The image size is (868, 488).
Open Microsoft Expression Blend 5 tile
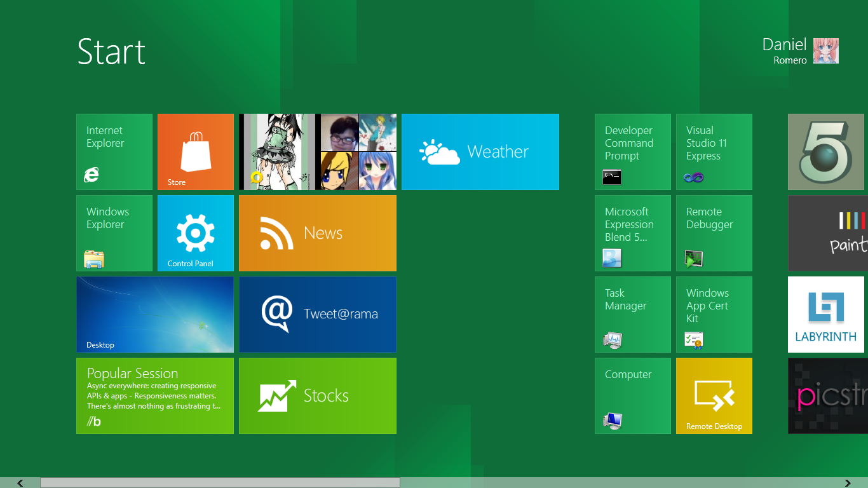tap(633, 233)
